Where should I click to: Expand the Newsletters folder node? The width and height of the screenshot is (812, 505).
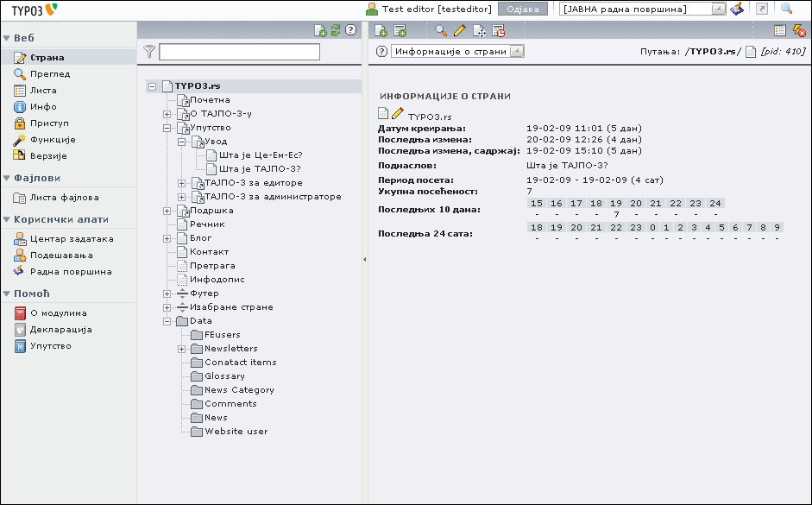[181, 349]
